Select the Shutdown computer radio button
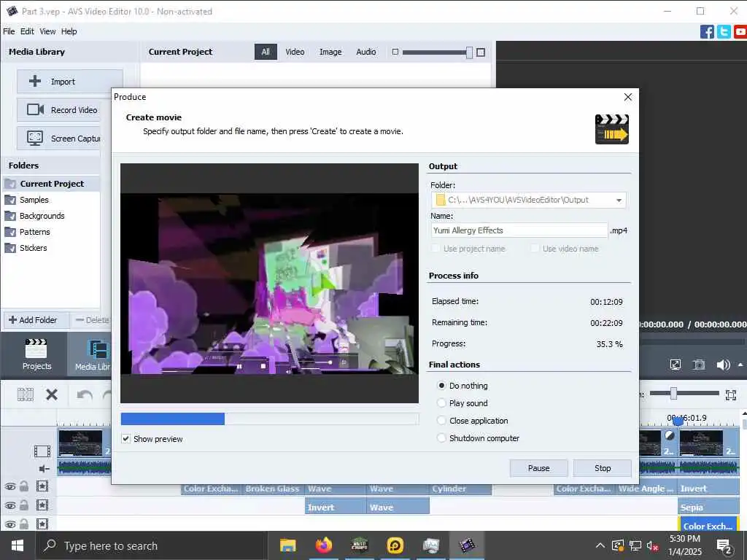Screen dimensions: 747x560 441,438
